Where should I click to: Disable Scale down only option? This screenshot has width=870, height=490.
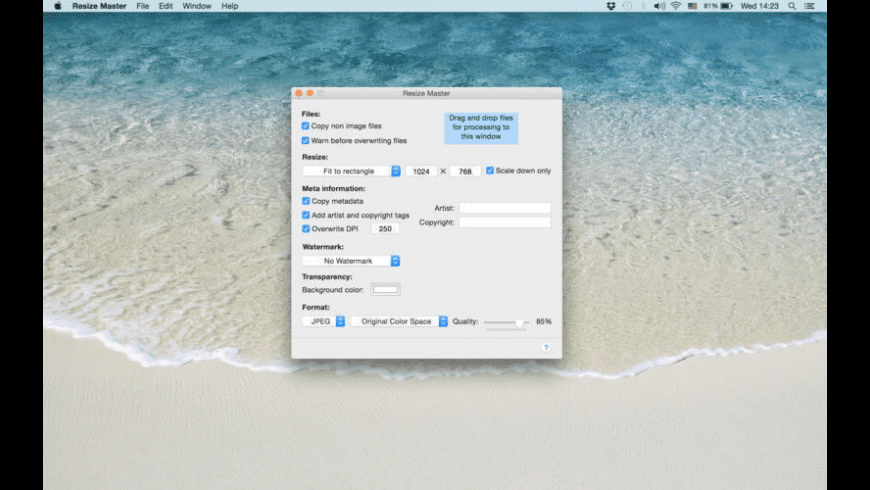click(490, 170)
